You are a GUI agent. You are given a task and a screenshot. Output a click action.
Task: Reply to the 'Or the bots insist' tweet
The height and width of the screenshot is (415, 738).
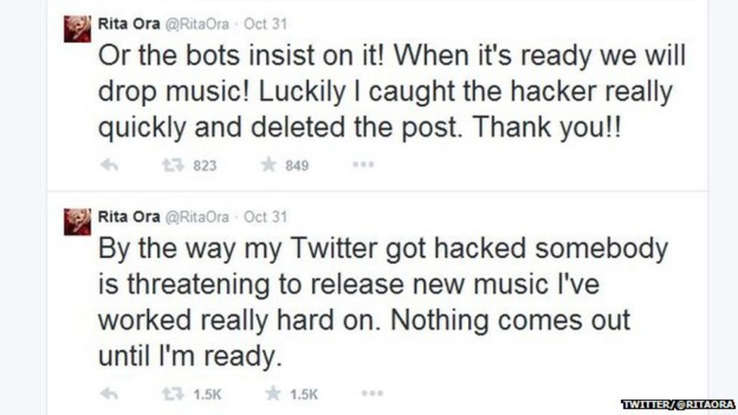pos(109,165)
